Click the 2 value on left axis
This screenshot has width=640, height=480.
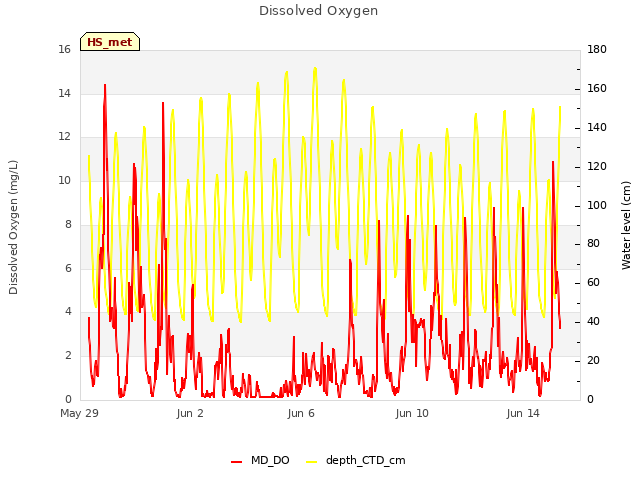click(68, 356)
